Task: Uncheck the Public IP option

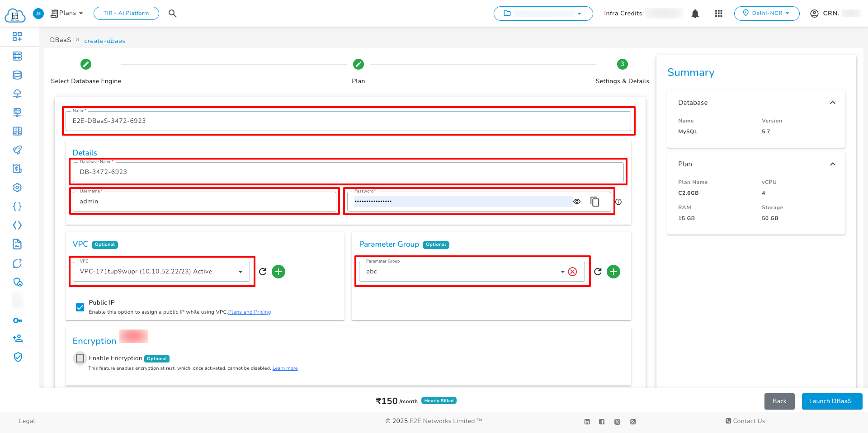Action: click(80, 307)
